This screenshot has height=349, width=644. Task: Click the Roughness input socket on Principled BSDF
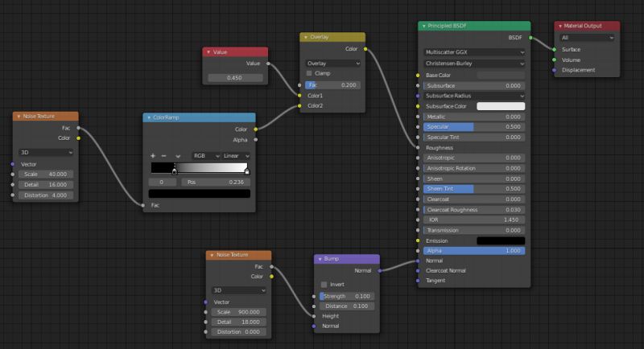[418, 148]
